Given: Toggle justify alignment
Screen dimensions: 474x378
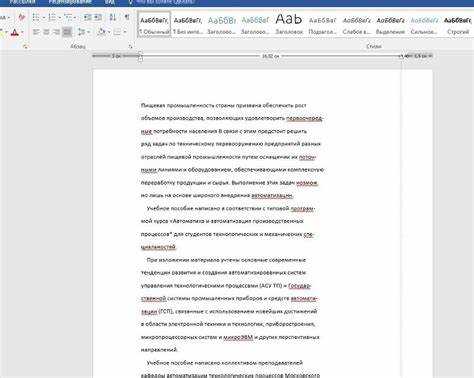Looking at the screenshot, I should tap(67, 32).
